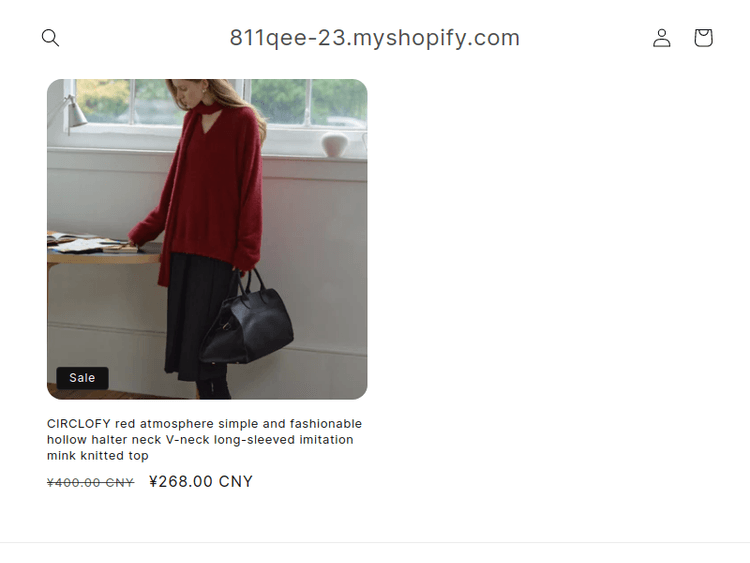The height and width of the screenshot is (563, 750).
Task: Open the CIRCLOFY red knitted top product title
Action: 204,439
